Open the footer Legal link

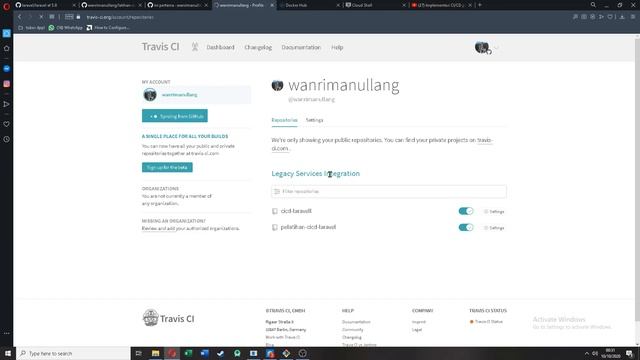click(x=417, y=329)
